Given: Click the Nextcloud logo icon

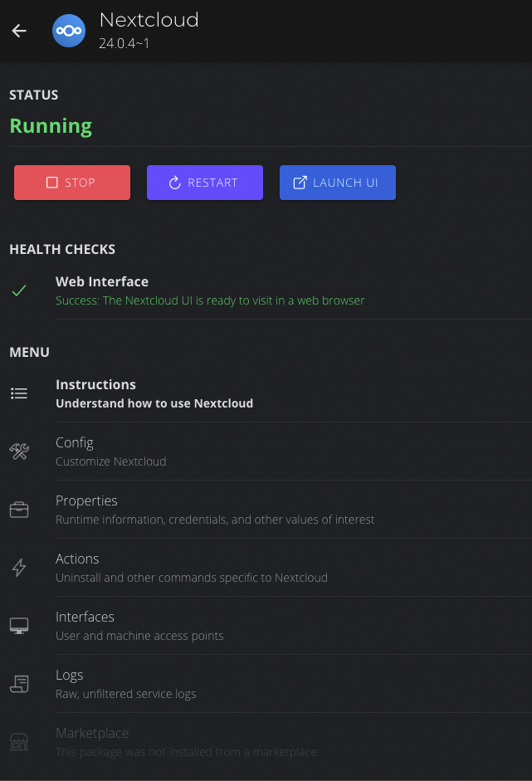Looking at the screenshot, I should [x=67, y=31].
